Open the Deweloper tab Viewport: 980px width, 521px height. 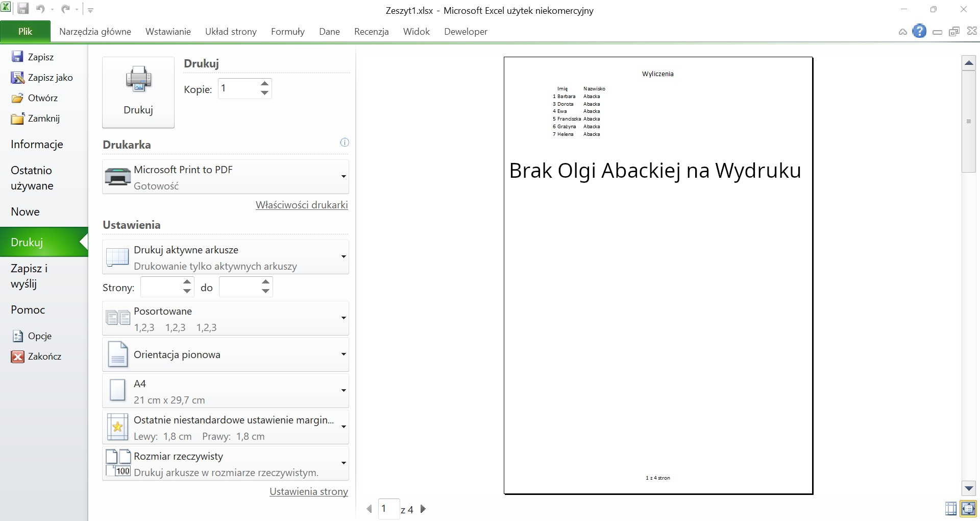465,31
